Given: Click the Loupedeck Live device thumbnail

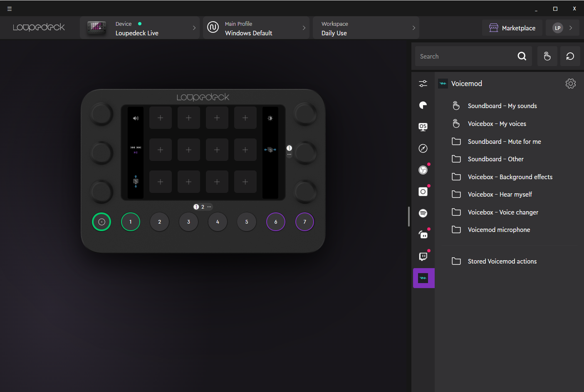Looking at the screenshot, I should pyautogui.click(x=97, y=27).
